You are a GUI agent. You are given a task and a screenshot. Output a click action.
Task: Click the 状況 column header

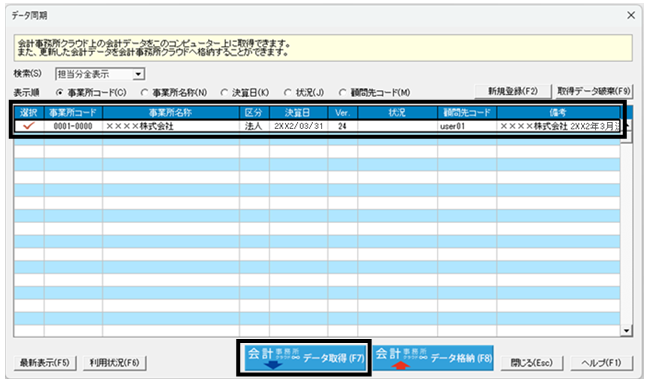[x=397, y=112]
